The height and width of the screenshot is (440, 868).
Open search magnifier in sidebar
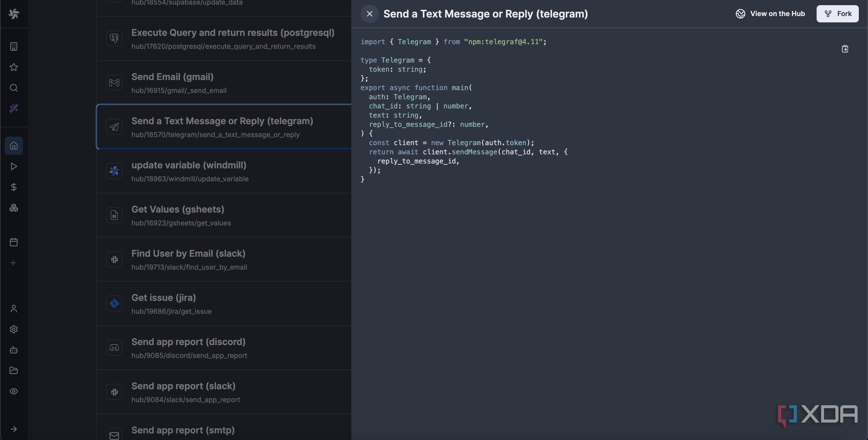(x=14, y=88)
